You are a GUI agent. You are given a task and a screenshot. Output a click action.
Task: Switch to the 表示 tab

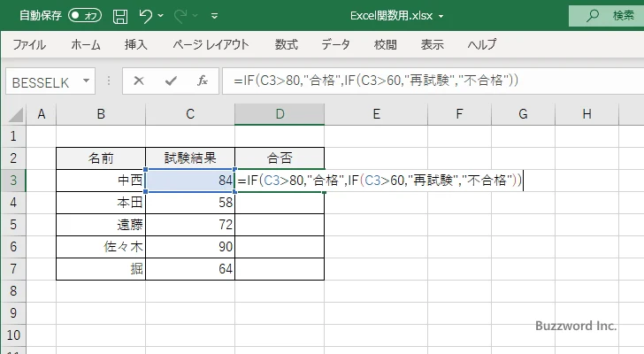[x=432, y=44]
